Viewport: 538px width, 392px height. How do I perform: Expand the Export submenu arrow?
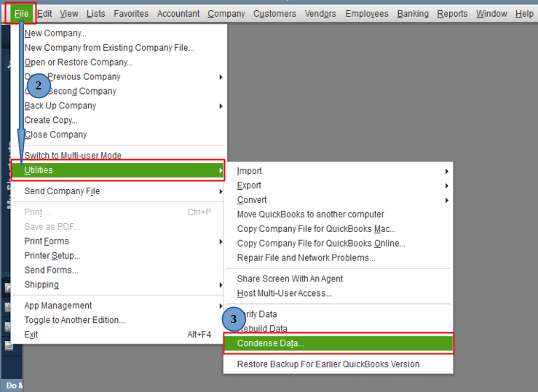pos(447,185)
